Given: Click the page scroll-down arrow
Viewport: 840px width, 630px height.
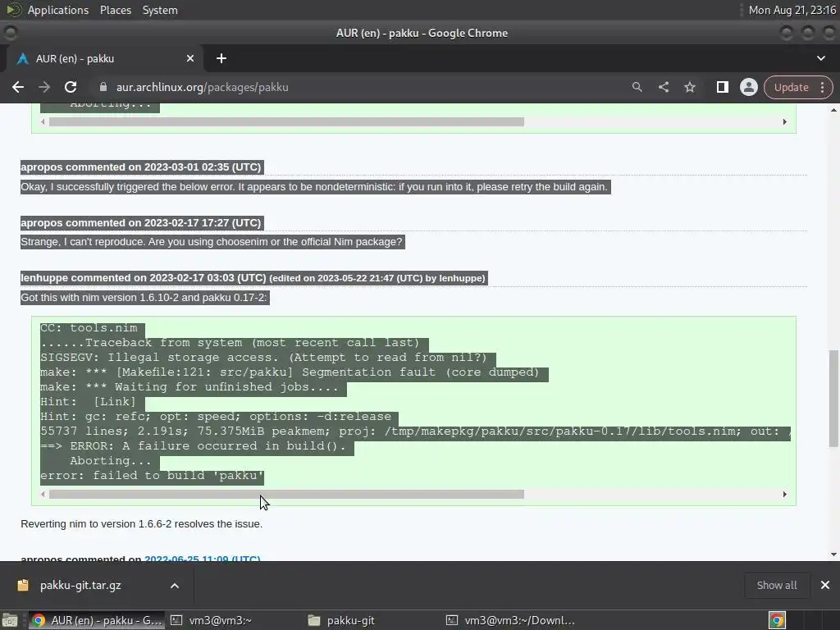Looking at the screenshot, I should click(x=833, y=555).
